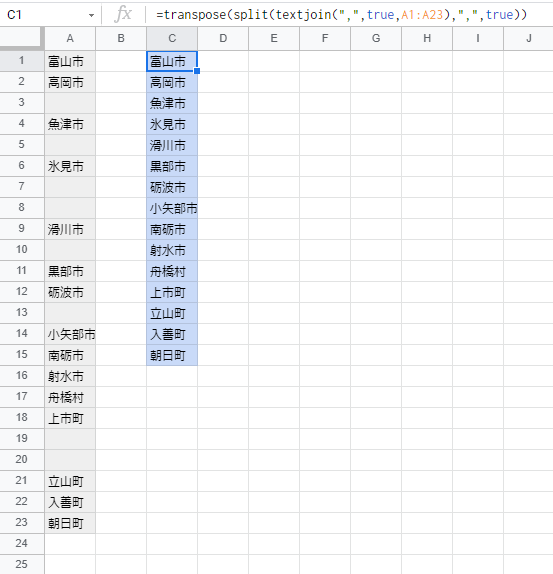Viewport: 553px width, 574px height.
Task: Select column H header
Action: pos(427,38)
